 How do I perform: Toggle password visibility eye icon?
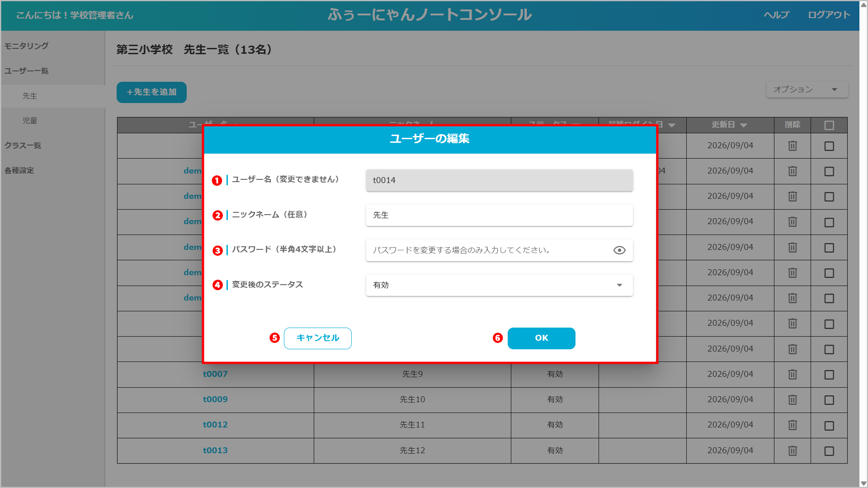[x=619, y=250]
